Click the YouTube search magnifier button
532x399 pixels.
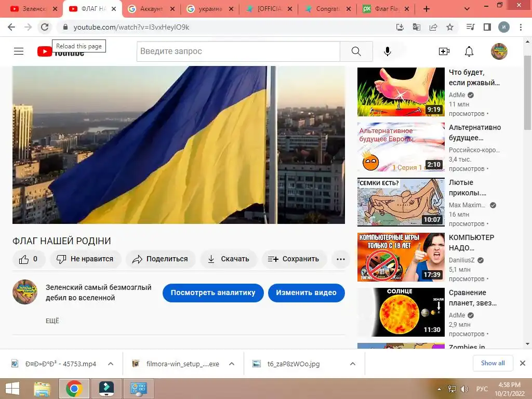coord(356,51)
